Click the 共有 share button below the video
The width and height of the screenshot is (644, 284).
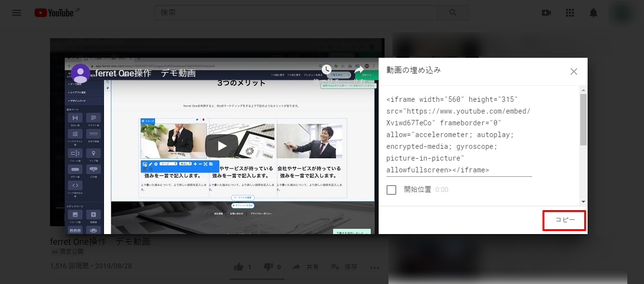point(306,267)
